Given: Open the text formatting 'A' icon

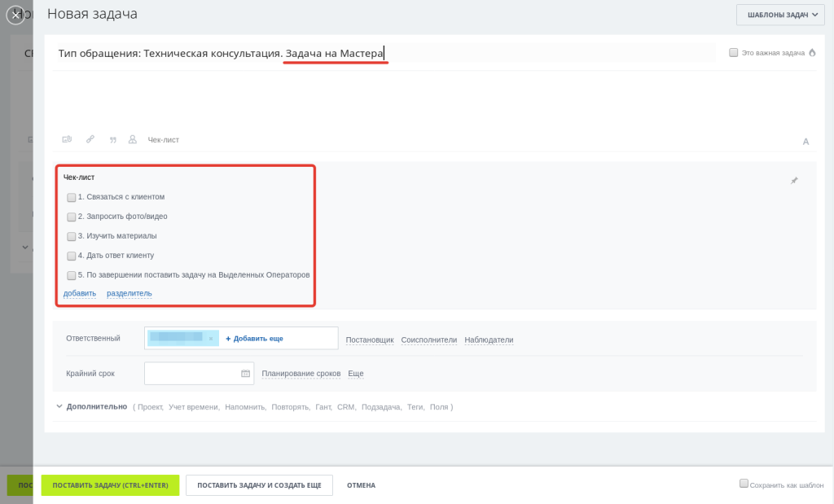Looking at the screenshot, I should [805, 142].
